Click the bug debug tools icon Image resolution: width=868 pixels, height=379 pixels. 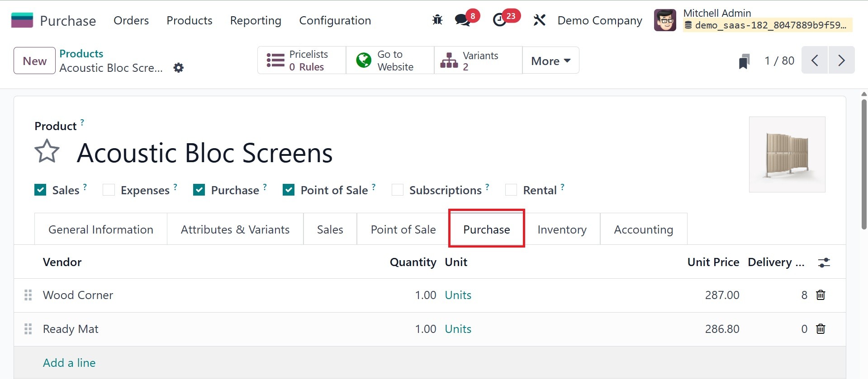(437, 20)
